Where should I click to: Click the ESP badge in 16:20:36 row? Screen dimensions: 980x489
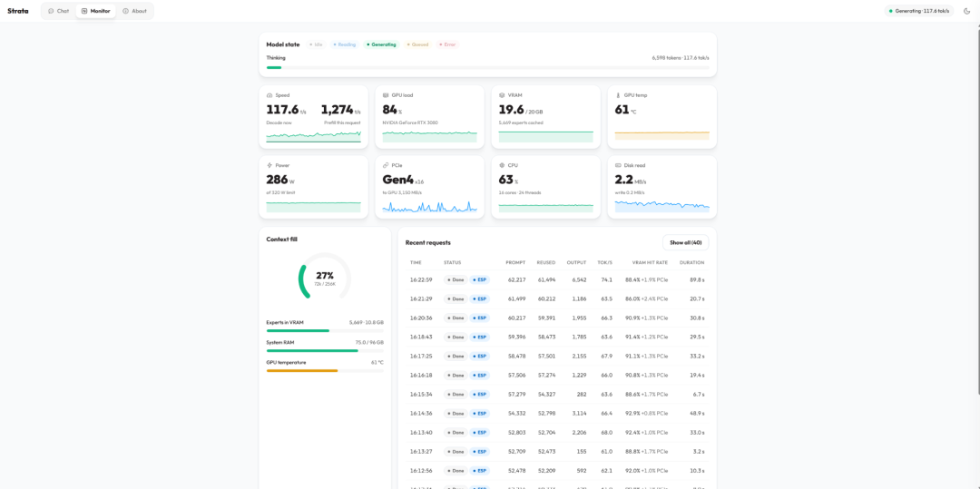click(479, 318)
